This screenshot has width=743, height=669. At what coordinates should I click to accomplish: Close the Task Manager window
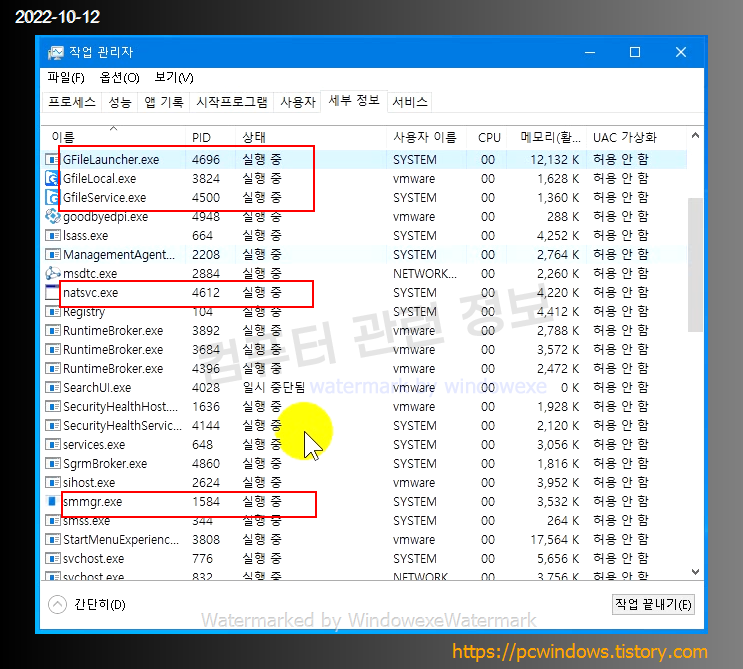[681, 53]
